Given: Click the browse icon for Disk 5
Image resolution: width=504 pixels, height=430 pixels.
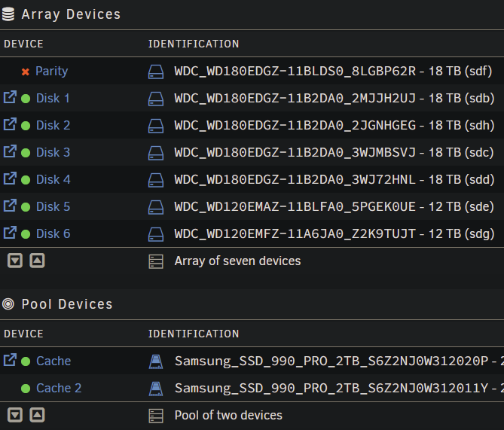Looking at the screenshot, I should [x=10, y=206].
